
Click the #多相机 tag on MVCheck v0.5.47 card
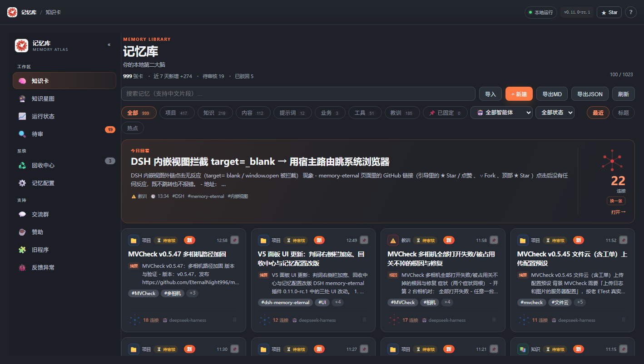click(x=173, y=293)
